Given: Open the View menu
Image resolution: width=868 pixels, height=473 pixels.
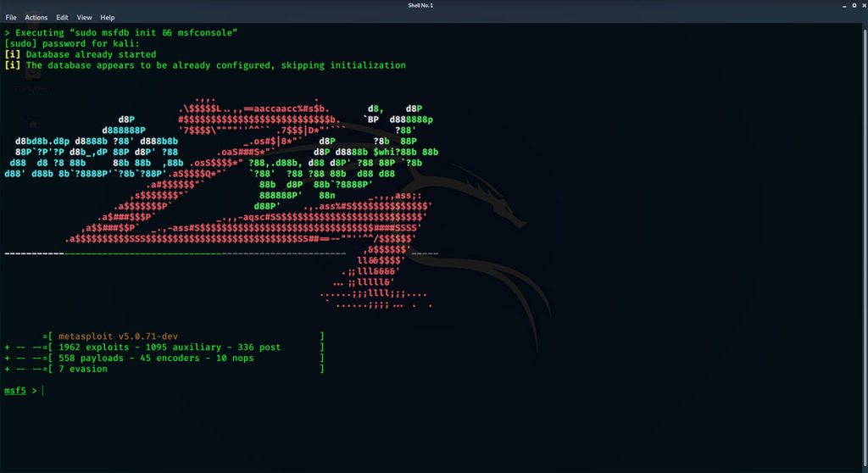Looking at the screenshot, I should tap(84, 18).
